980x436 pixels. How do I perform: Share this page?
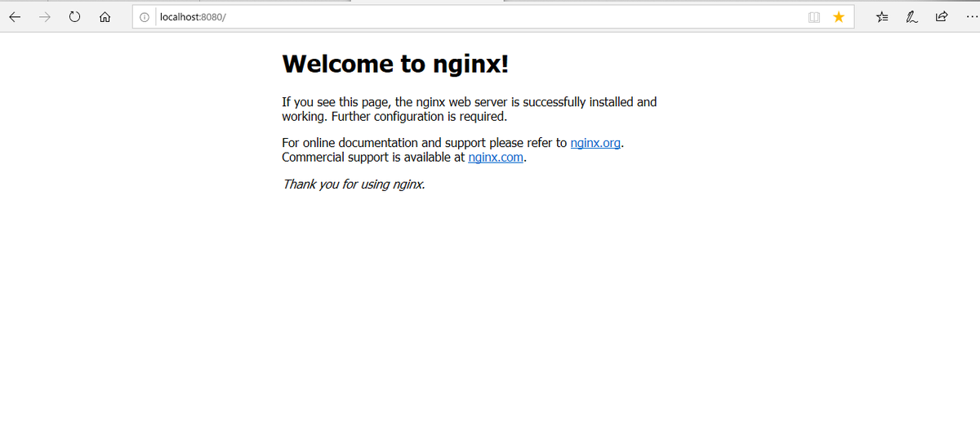pyautogui.click(x=941, y=17)
